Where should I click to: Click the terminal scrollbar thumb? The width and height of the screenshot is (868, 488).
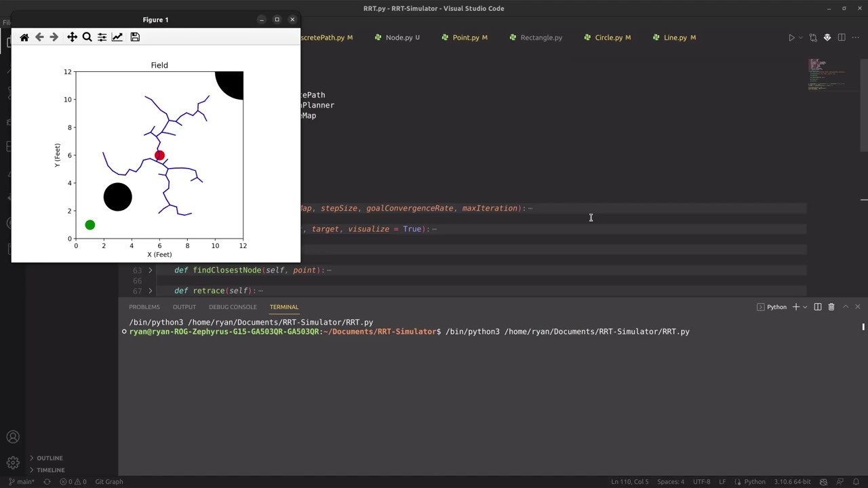863,327
